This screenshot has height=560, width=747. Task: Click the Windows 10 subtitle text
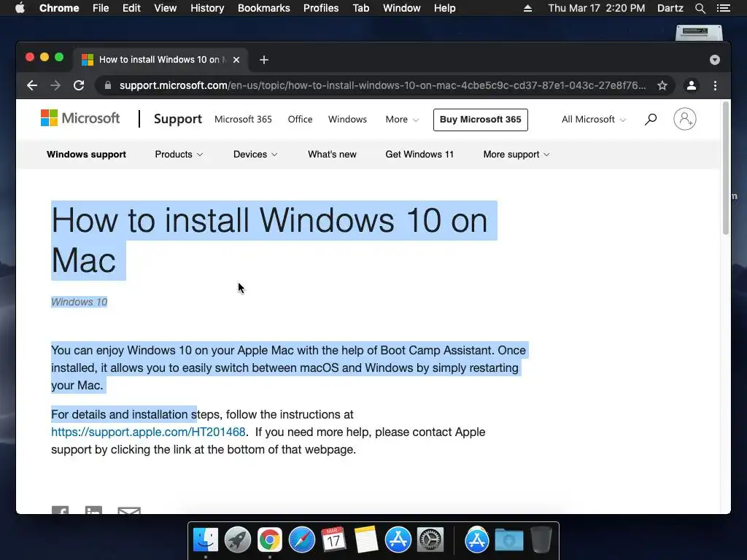(x=79, y=302)
